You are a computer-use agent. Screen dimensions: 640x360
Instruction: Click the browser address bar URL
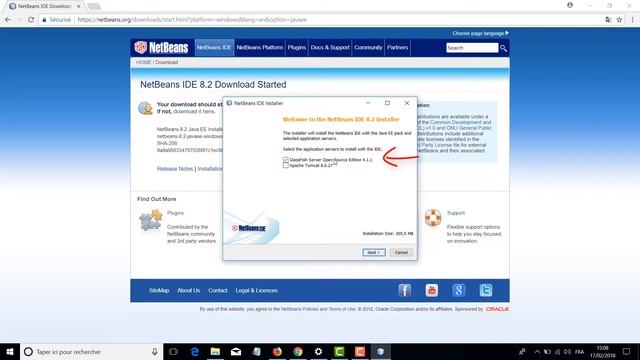tap(192, 20)
